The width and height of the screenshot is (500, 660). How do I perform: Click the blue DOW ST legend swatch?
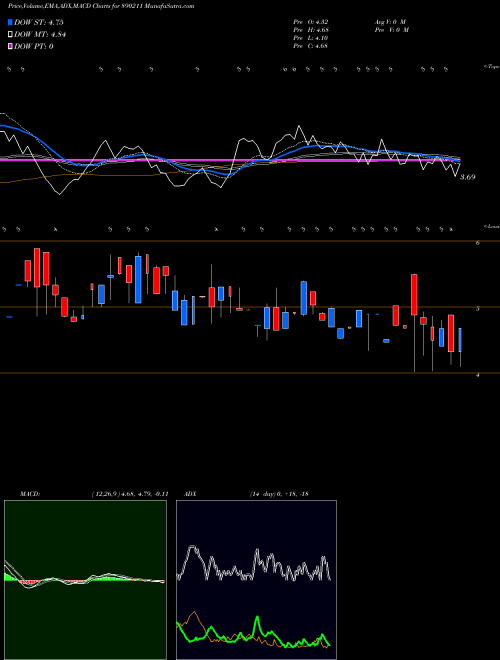point(10,22)
